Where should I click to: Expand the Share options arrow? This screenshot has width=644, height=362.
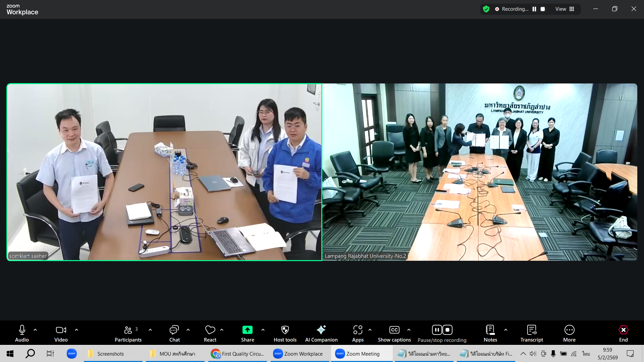(x=263, y=330)
